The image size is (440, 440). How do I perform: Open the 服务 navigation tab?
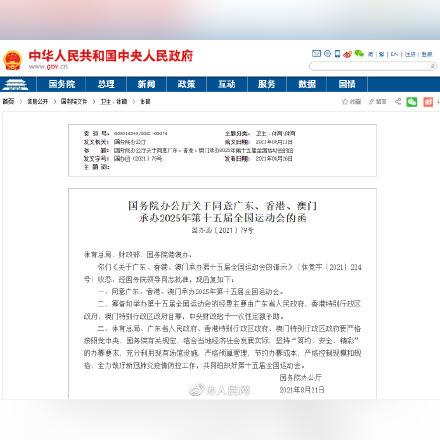(267, 84)
